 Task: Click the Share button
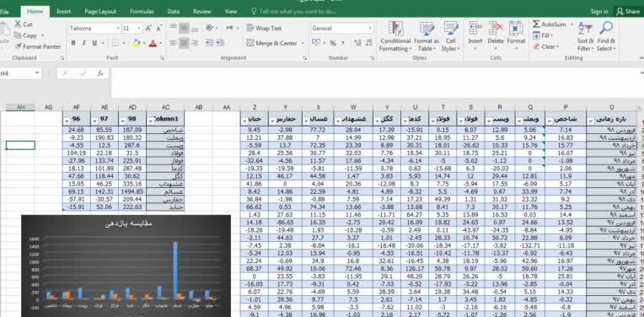pyautogui.click(x=628, y=12)
